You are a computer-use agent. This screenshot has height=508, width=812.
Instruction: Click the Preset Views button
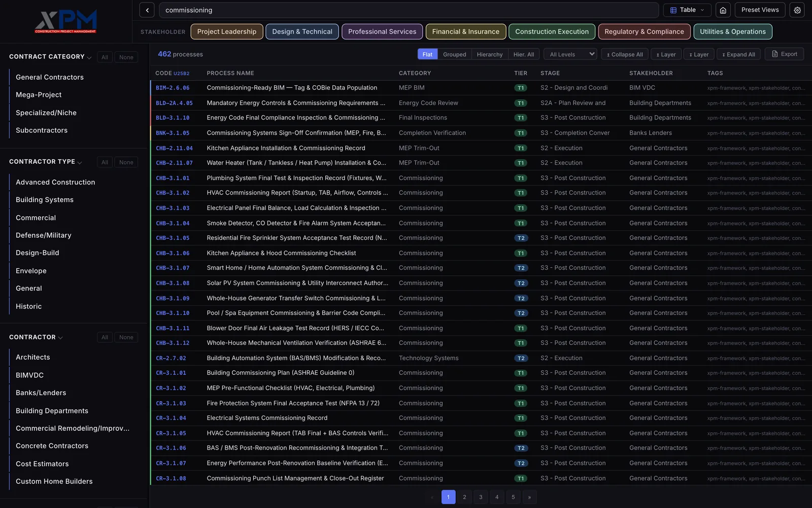click(x=760, y=10)
